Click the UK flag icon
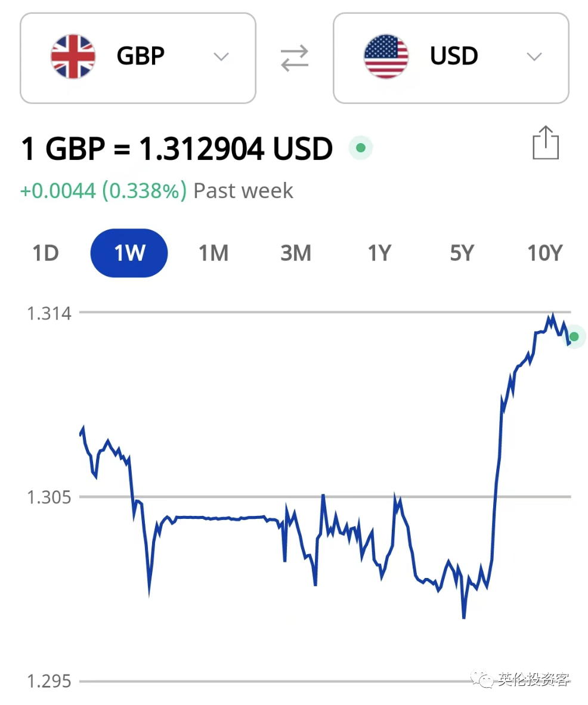The width and height of the screenshot is (588, 705). [x=73, y=57]
